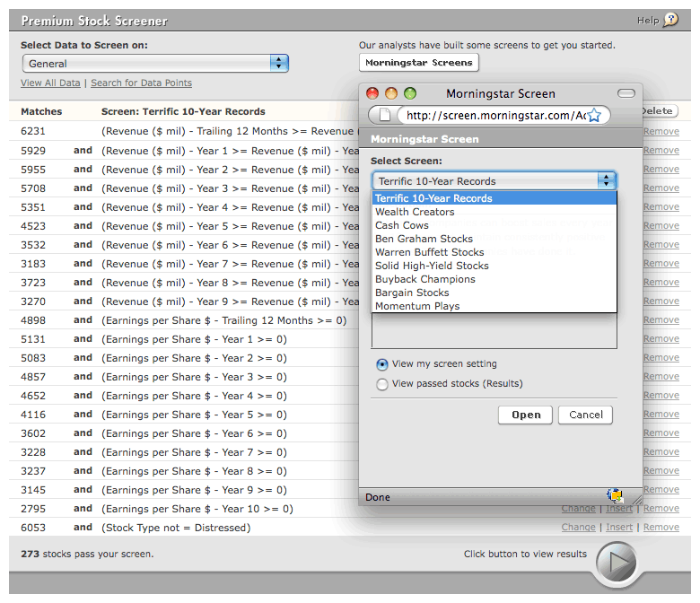Choose Bargain Stocks from the list
This screenshot has width=700, height=603.
coord(494,293)
